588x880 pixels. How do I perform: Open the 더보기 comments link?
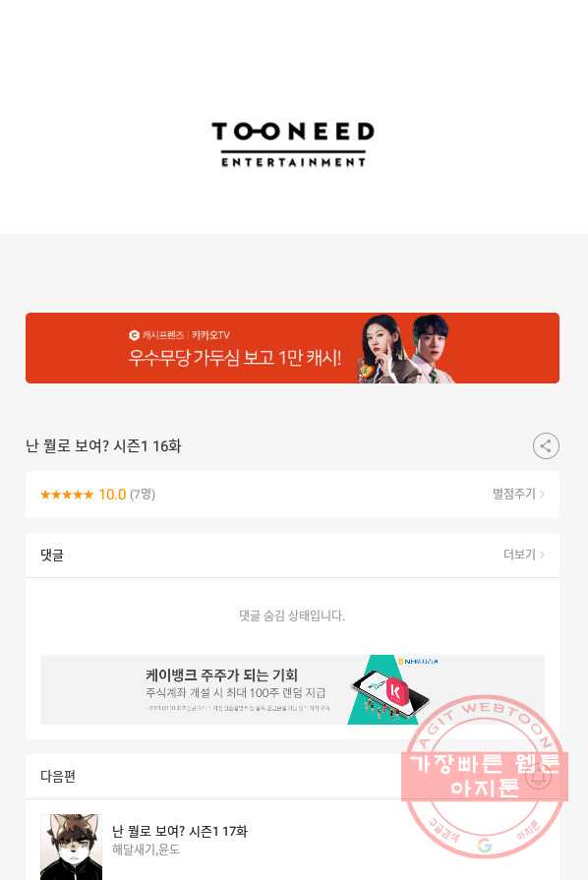pyautogui.click(x=519, y=555)
